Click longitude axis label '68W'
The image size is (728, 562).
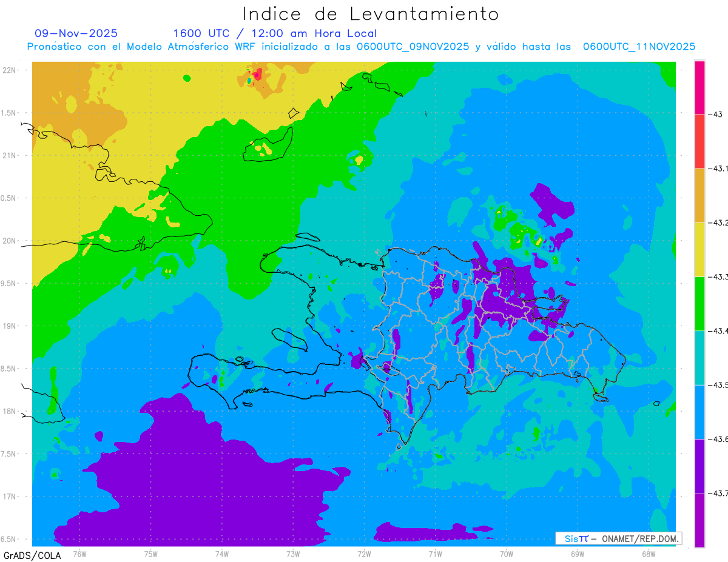[649, 554]
